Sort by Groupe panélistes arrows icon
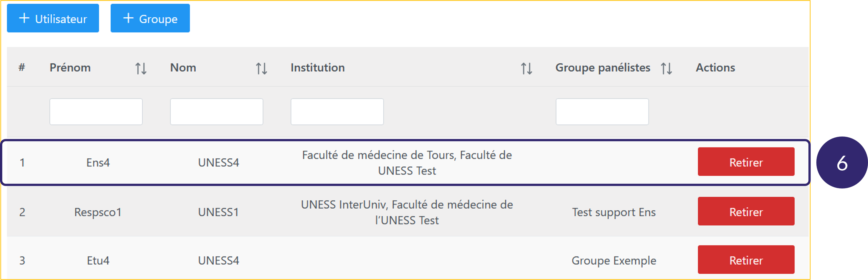 coord(666,68)
